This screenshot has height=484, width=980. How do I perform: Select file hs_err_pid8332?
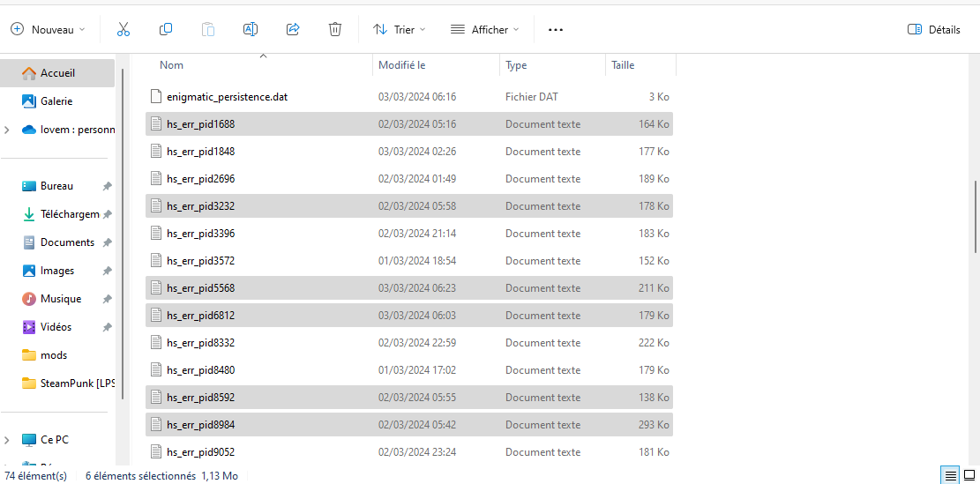[409, 343]
